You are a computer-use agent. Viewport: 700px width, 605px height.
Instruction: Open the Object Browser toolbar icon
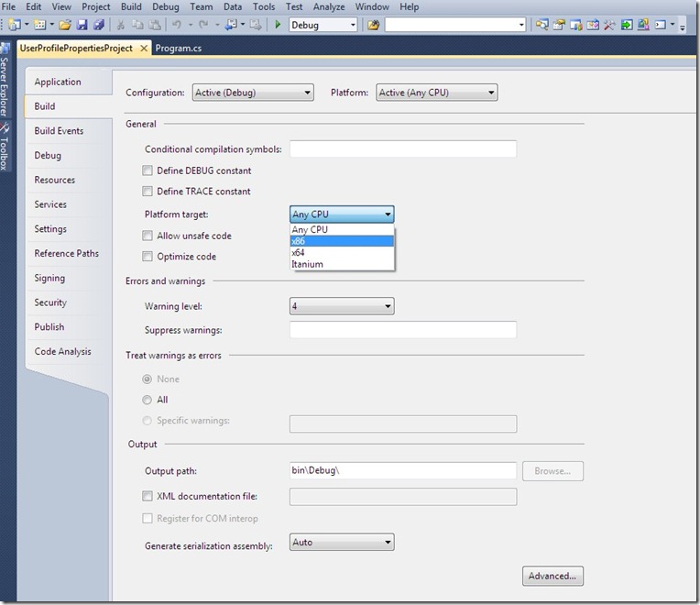pos(576,25)
